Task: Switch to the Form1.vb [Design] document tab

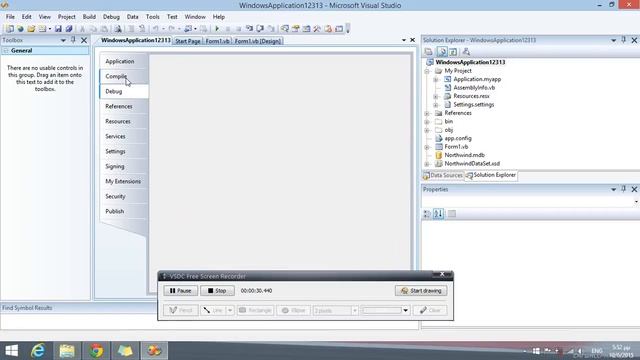Action: 258,41
